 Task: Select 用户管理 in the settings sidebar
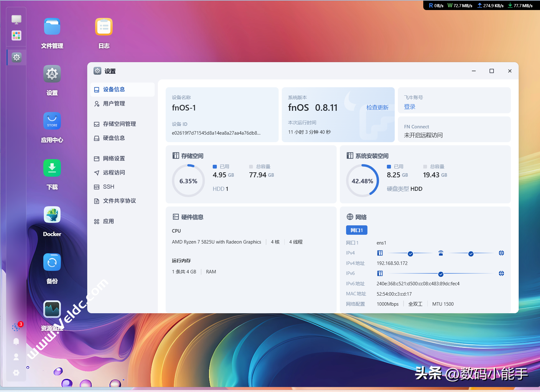[114, 104]
